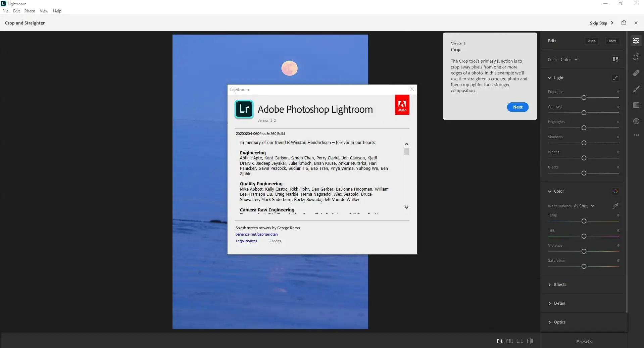Select the Linear Gradient tool icon
The width and height of the screenshot is (644, 348).
coord(636,105)
